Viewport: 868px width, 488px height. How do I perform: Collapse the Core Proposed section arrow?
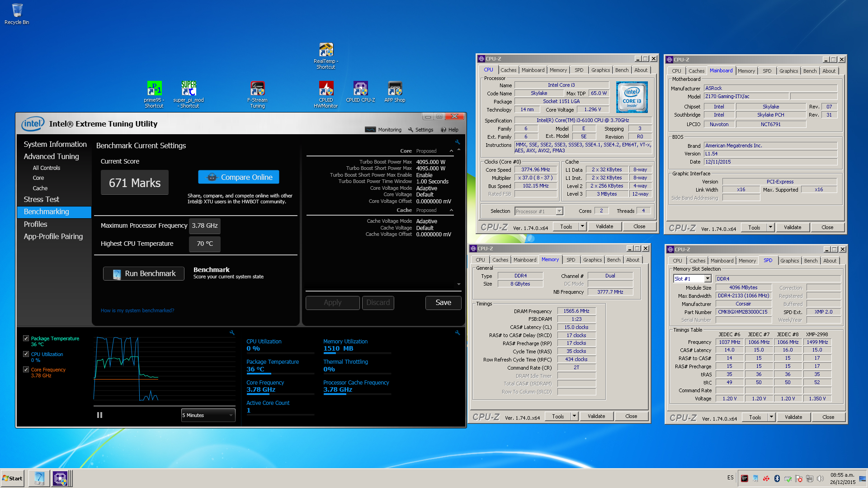[451, 151]
